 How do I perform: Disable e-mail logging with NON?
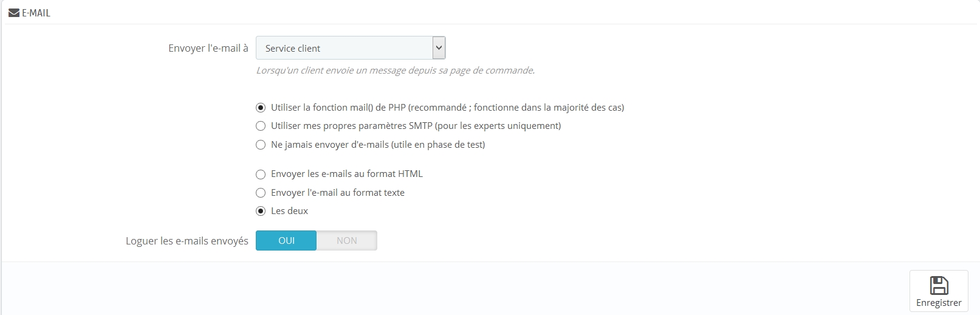(347, 241)
